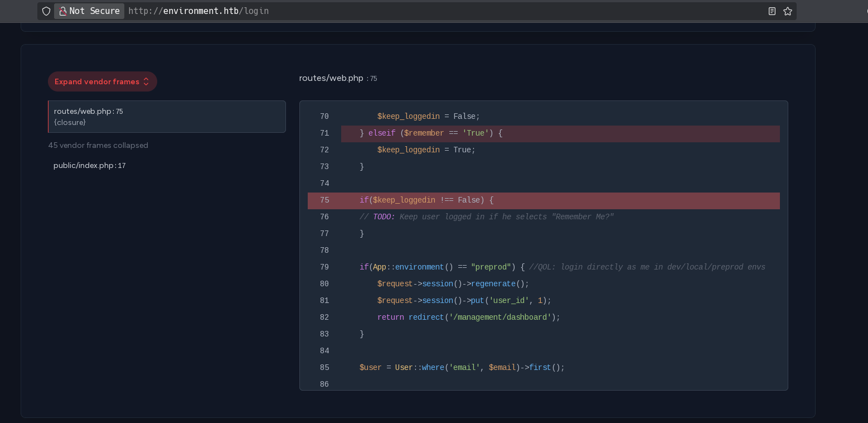
Task: Click line number 79 in code viewer
Action: click(x=324, y=267)
